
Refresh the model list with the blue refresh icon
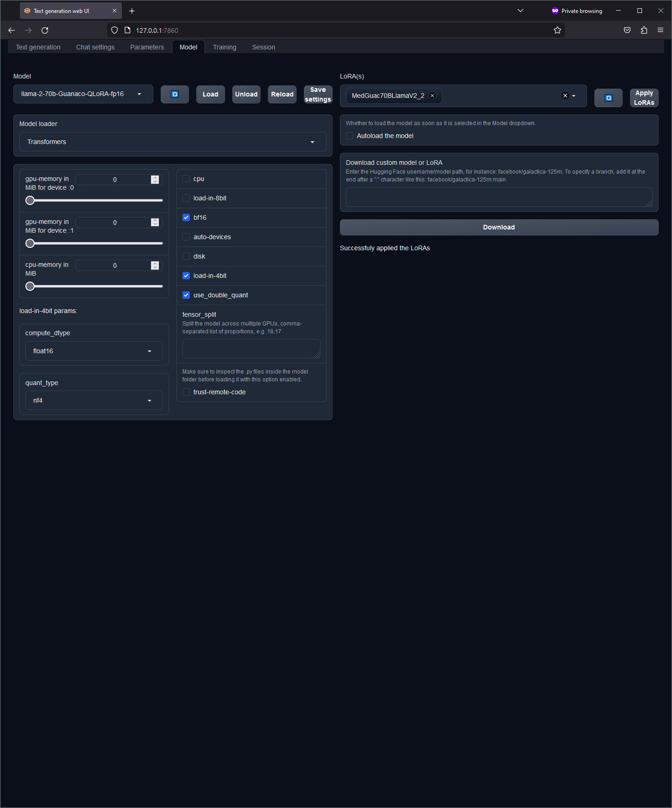[x=175, y=94]
